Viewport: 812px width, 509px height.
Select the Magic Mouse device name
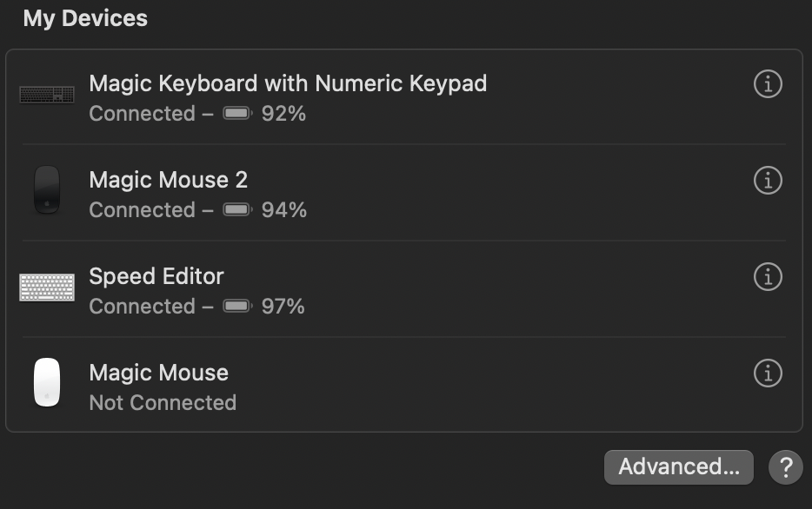158,373
